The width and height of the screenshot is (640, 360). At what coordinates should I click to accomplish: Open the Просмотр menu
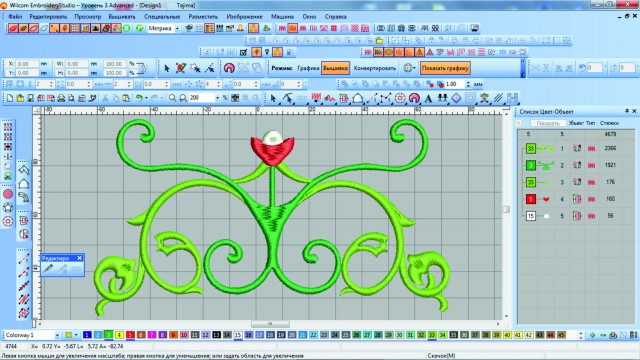pos(87,17)
